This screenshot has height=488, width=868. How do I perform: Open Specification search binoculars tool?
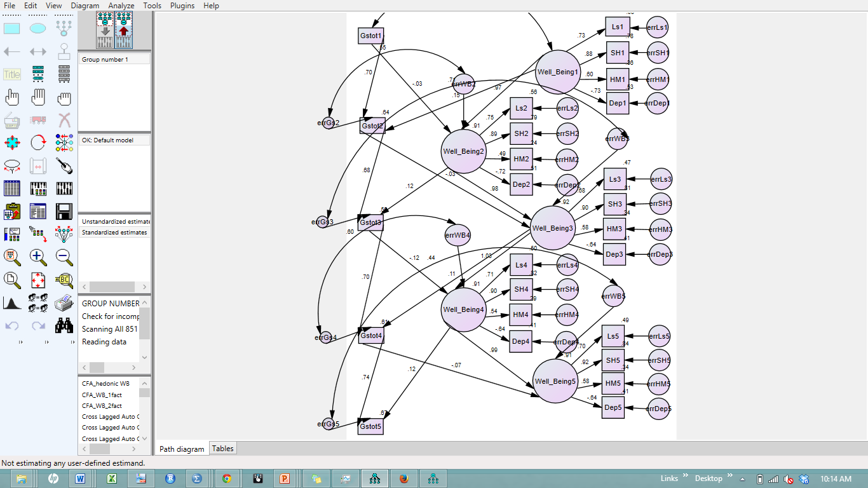click(64, 326)
